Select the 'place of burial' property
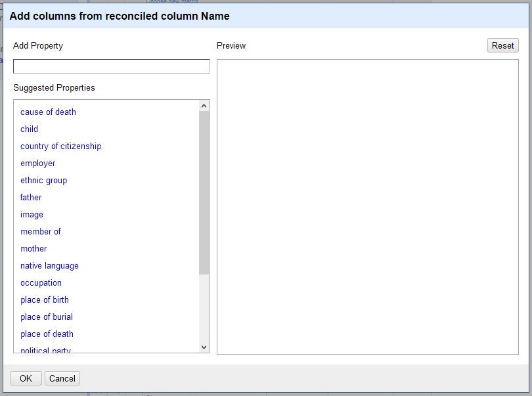Image resolution: width=532 pixels, height=396 pixels. [46, 317]
